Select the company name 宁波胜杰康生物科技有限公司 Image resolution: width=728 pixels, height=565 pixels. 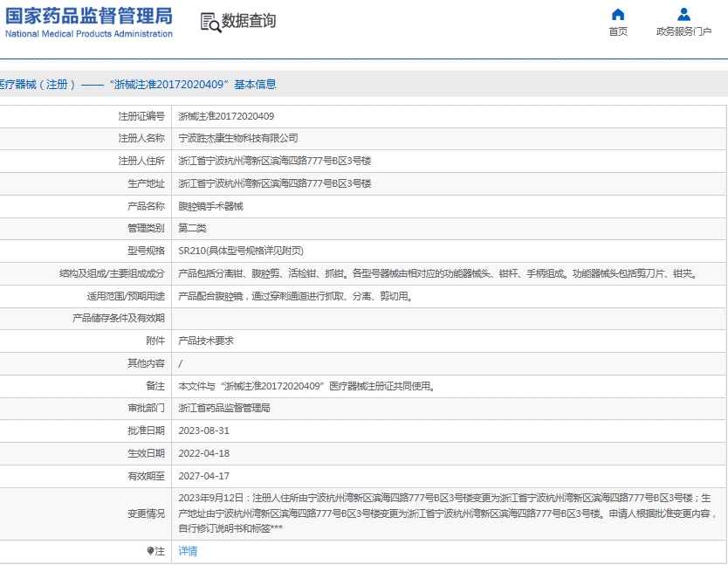click(238, 139)
